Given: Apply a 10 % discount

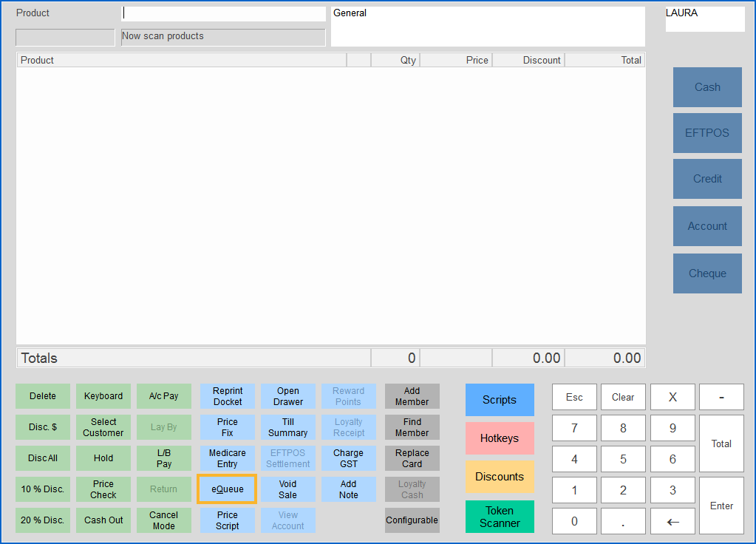Looking at the screenshot, I should tap(42, 489).
